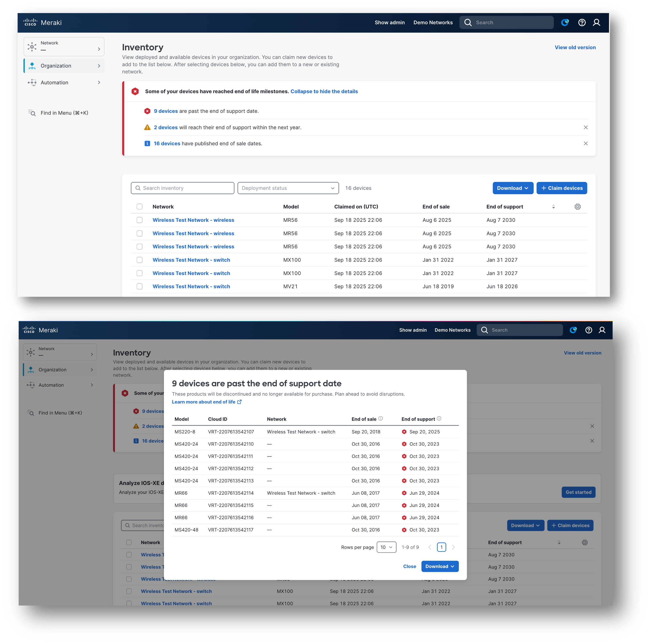This screenshot has width=651, height=644.
Task: Click Show admin in the top bar
Action: click(x=389, y=22)
